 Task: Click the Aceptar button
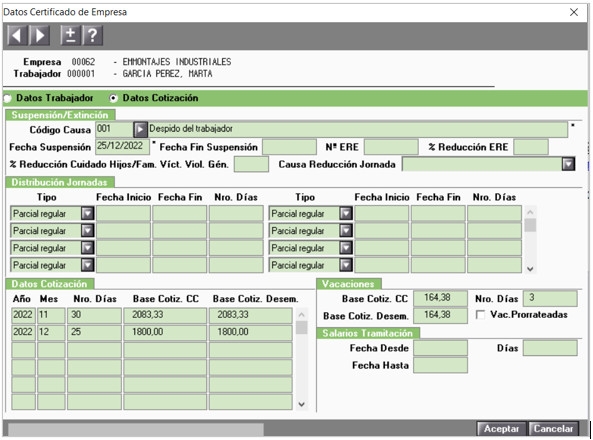[x=501, y=429]
